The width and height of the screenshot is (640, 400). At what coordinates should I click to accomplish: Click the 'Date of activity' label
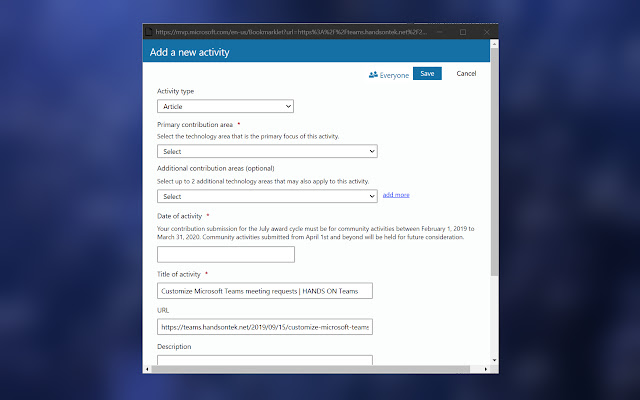(180, 216)
